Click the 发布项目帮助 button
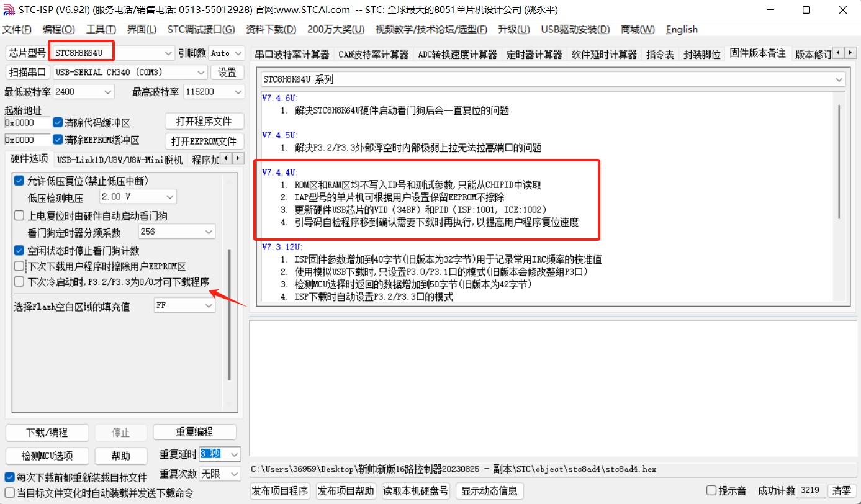This screenshot has height=504, width=861. 346,490
